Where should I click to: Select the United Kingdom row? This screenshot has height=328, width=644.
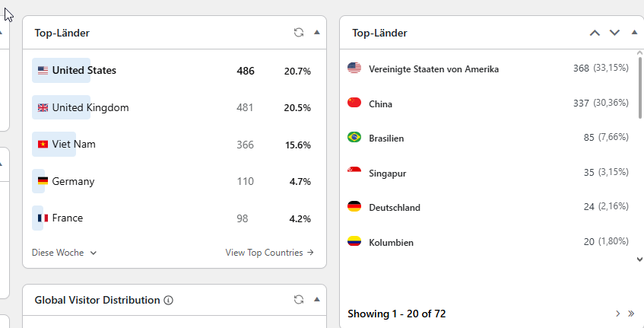coord(174,108)
